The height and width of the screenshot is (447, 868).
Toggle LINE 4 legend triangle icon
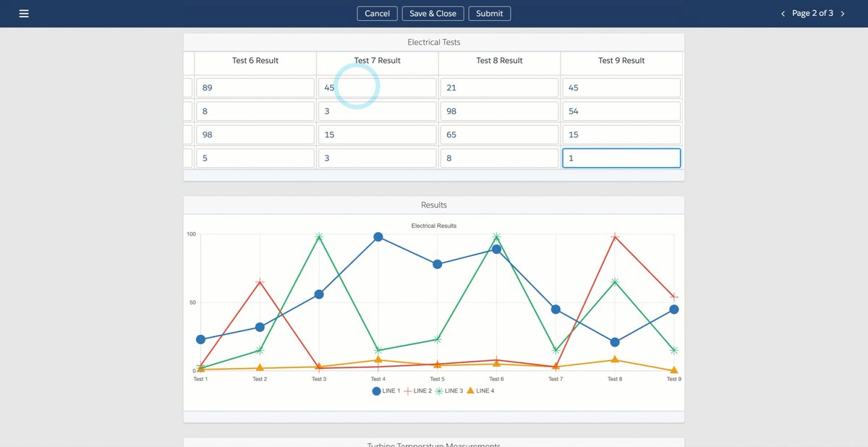(470, 391)
